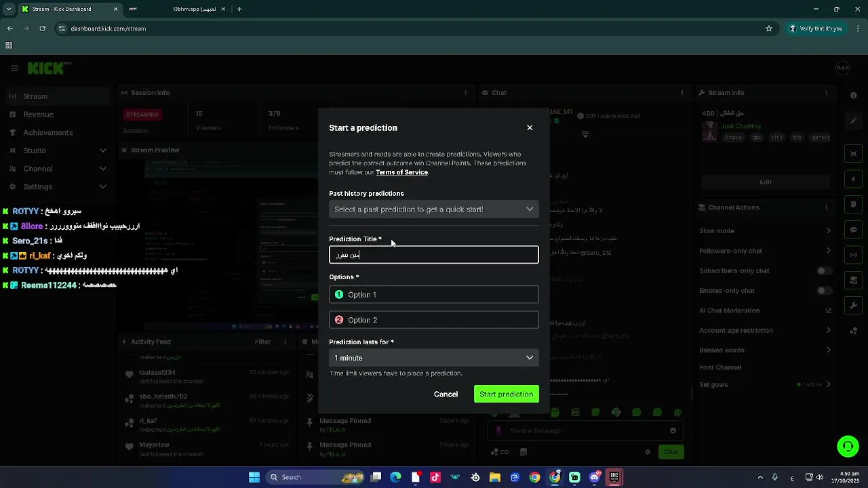Click into the Prediction Title field

tap(434, 255)
